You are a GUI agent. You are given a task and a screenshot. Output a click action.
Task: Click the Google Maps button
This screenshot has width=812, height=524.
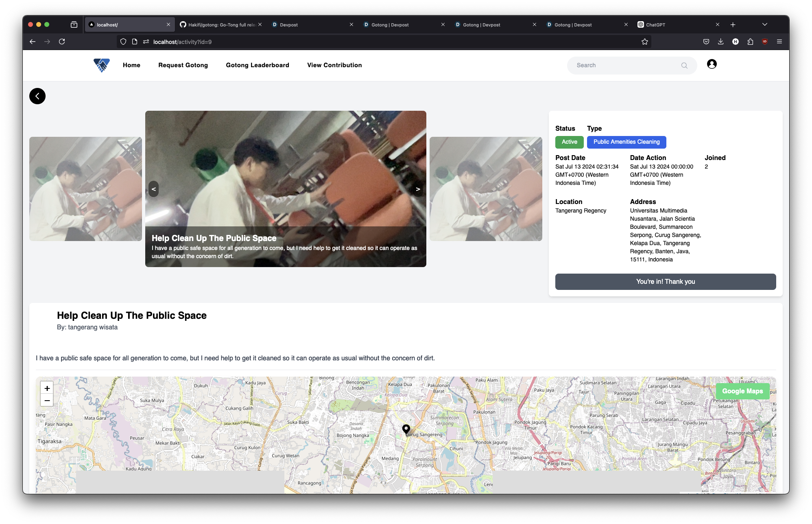[742, 391]
